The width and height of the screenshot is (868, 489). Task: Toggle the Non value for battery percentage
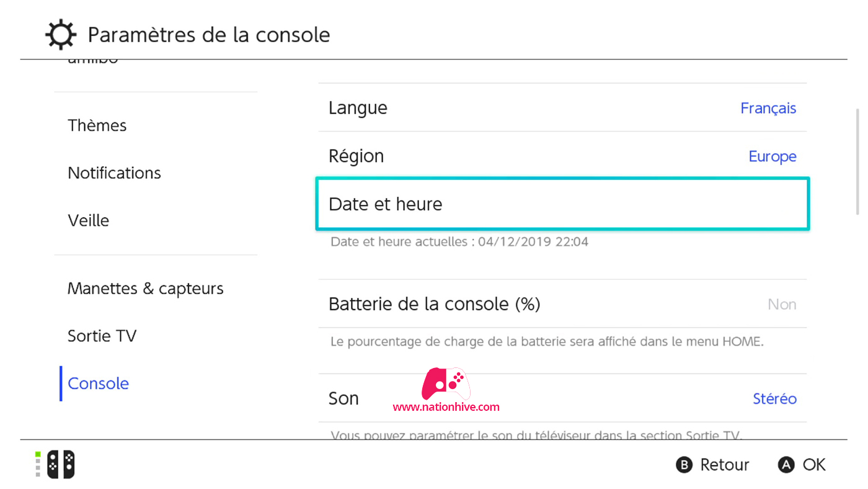[782, 304]
